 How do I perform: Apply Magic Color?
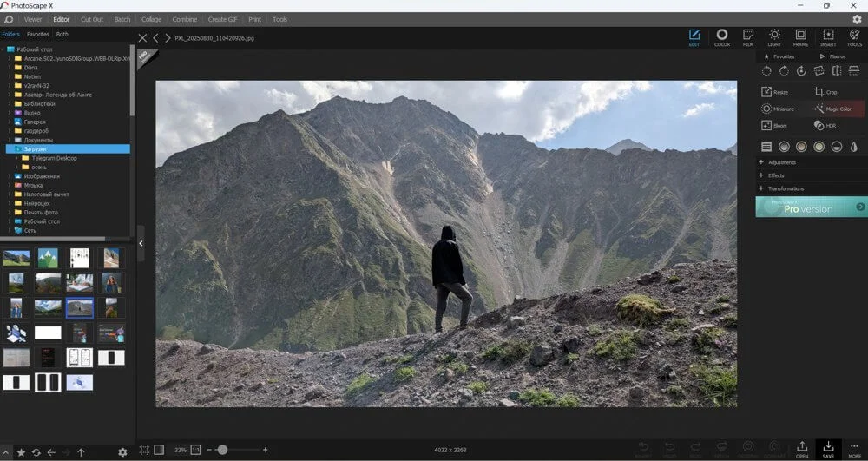[838, 109]
